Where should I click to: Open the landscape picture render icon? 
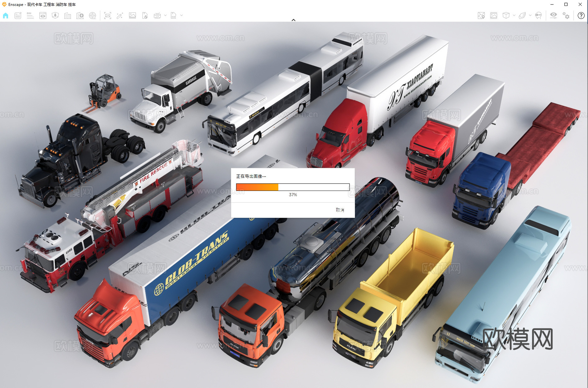pyautogui.click(x=132, y=15)
